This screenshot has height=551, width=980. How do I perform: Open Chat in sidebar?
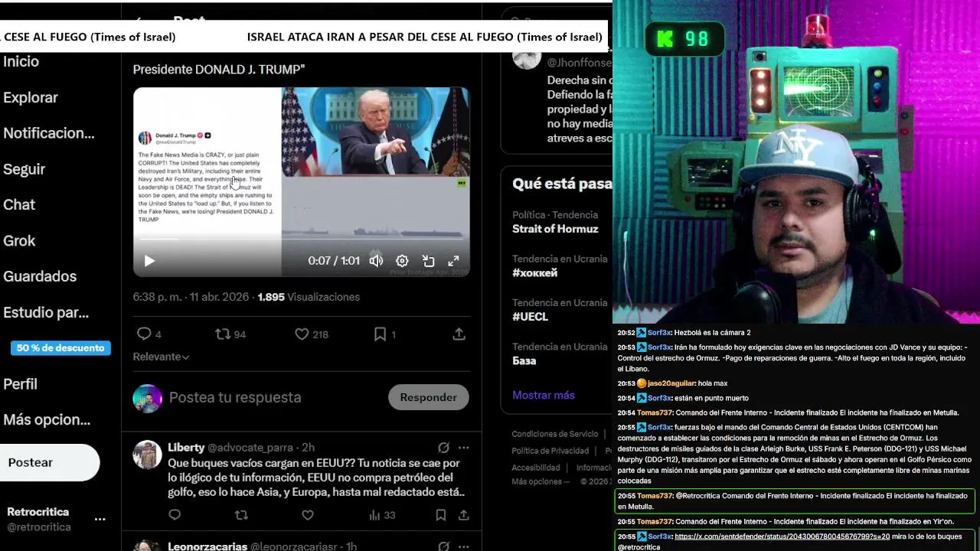click(x=19, y=204)
